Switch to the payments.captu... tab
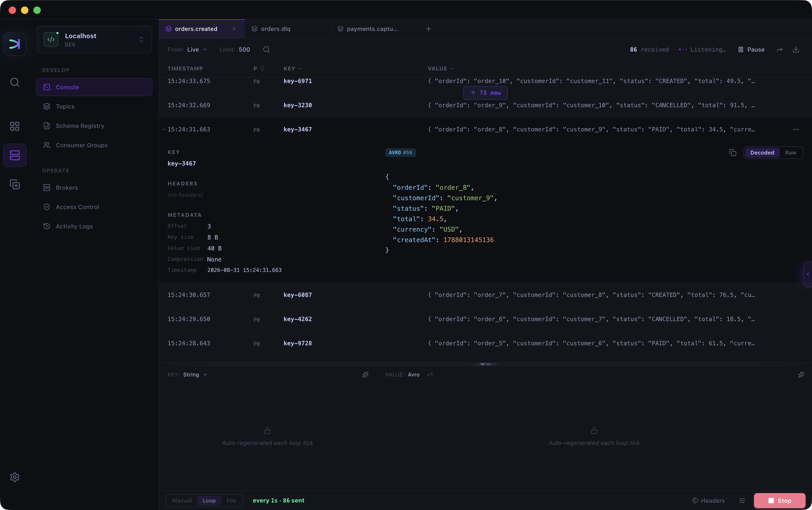Viewport: 812px width, 510px height. [x=374, y=29]
